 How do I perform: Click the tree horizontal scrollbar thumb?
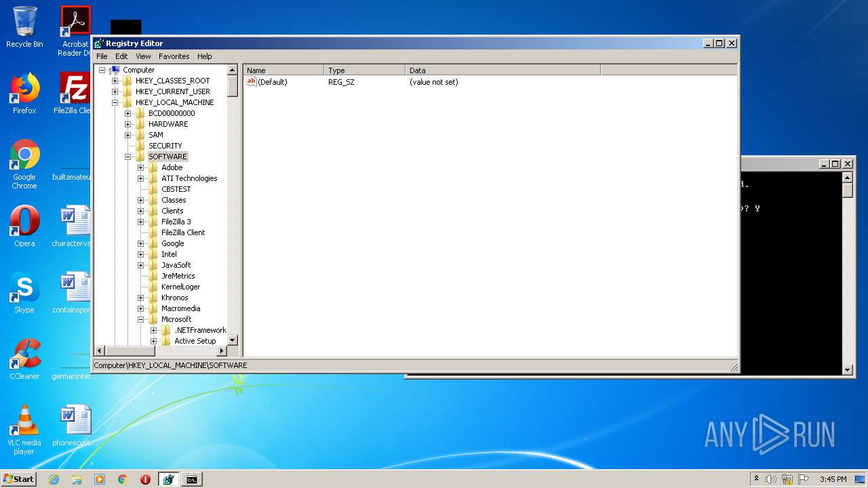coord(130,350)
